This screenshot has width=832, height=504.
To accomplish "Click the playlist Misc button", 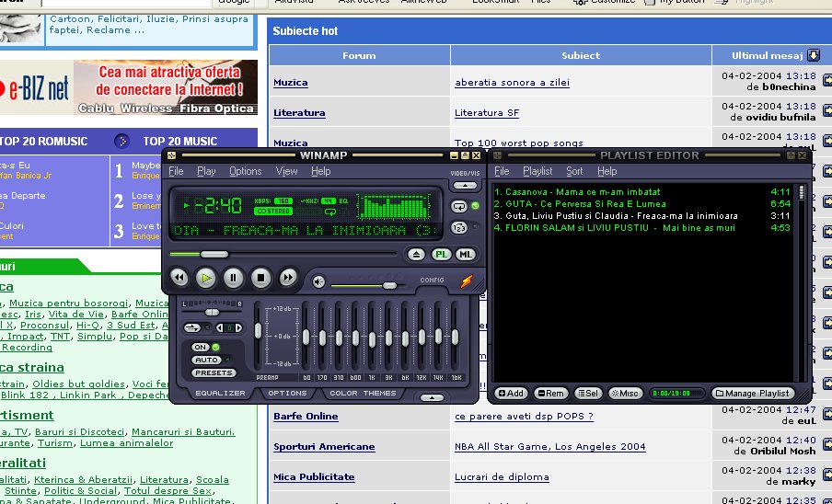I will 625,394.
